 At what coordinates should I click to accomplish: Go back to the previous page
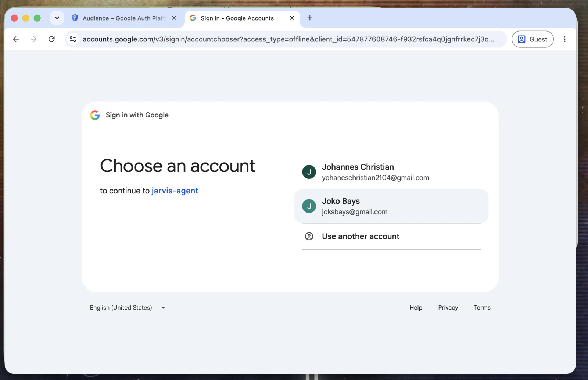click(x=16, y=39)
